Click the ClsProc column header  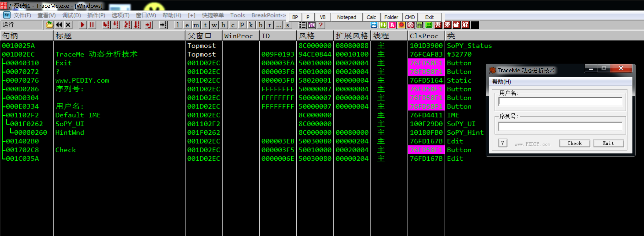pos(426,36)
